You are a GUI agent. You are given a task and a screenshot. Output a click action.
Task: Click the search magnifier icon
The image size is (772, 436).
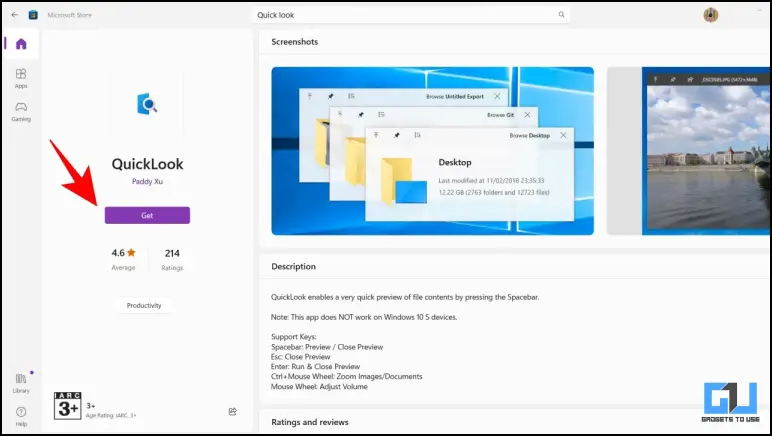tap(561, 15)
